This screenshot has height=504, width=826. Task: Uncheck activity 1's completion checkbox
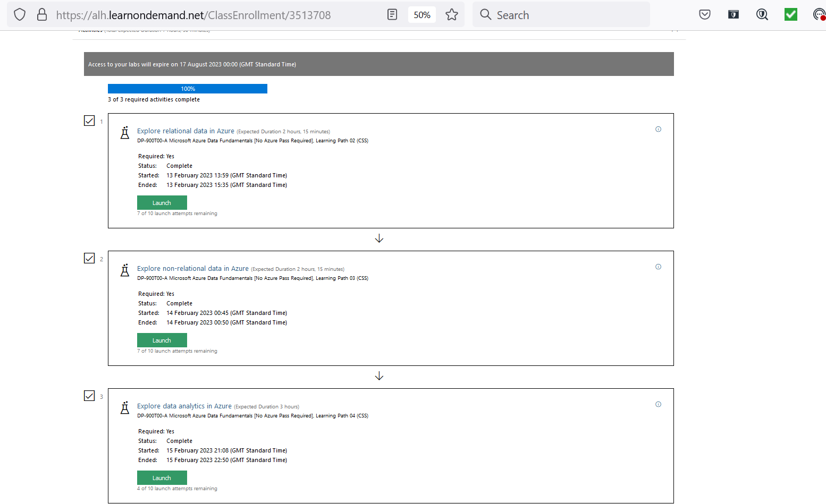(x=89, y=121)
